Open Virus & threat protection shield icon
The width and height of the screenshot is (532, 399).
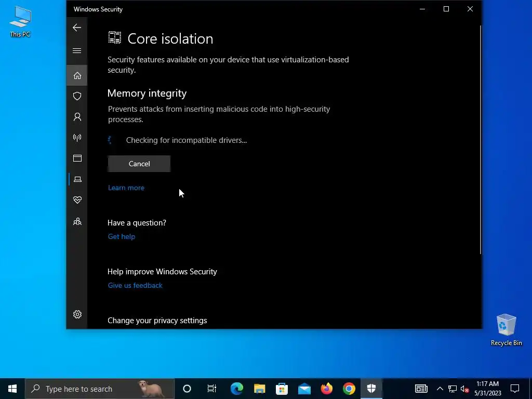point(77,96)
